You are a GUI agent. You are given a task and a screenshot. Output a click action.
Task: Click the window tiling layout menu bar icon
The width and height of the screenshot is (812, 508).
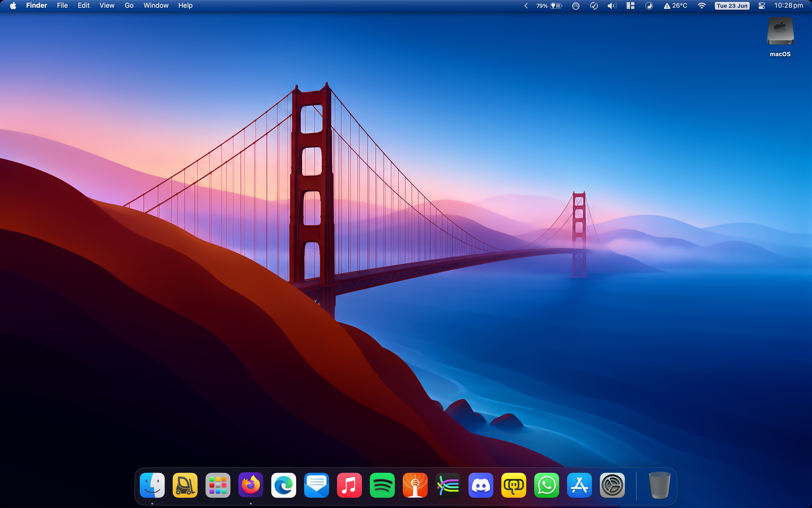point(631,6)
